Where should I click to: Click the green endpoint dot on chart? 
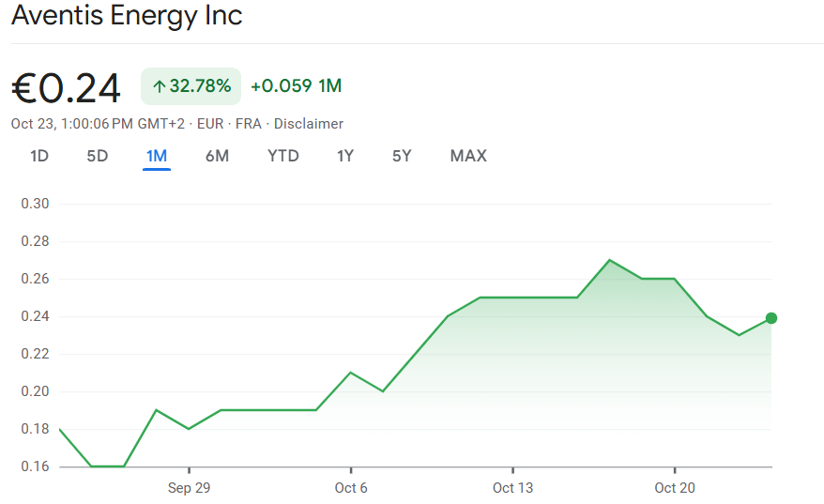[771, 318]
